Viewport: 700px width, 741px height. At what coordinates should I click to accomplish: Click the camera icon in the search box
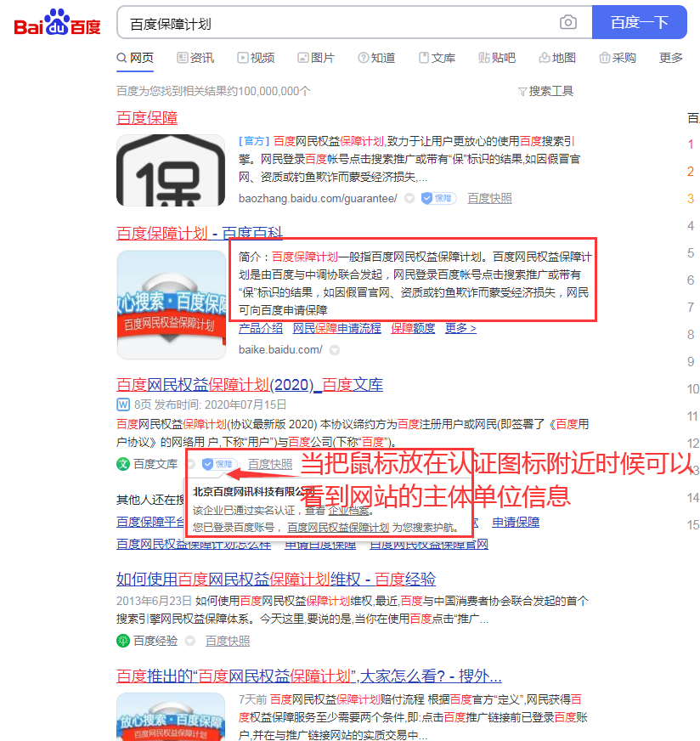[x=567, y=23]
